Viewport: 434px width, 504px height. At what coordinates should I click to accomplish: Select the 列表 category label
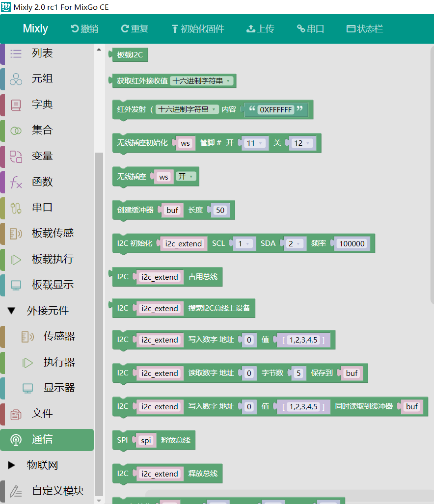click(42, 53)
